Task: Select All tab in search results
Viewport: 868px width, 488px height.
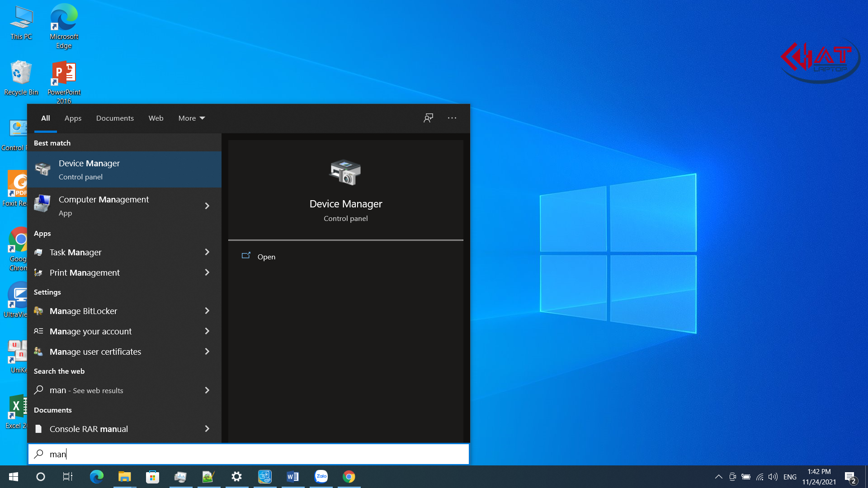Action: [45, 118]
